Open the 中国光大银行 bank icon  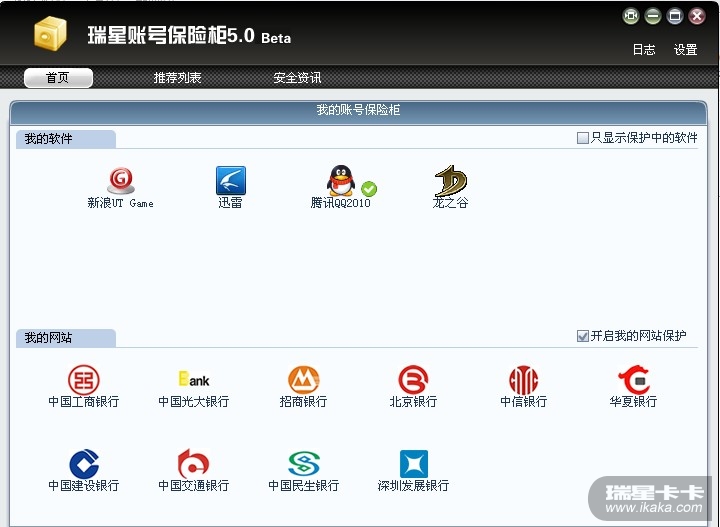pos(194,380)
